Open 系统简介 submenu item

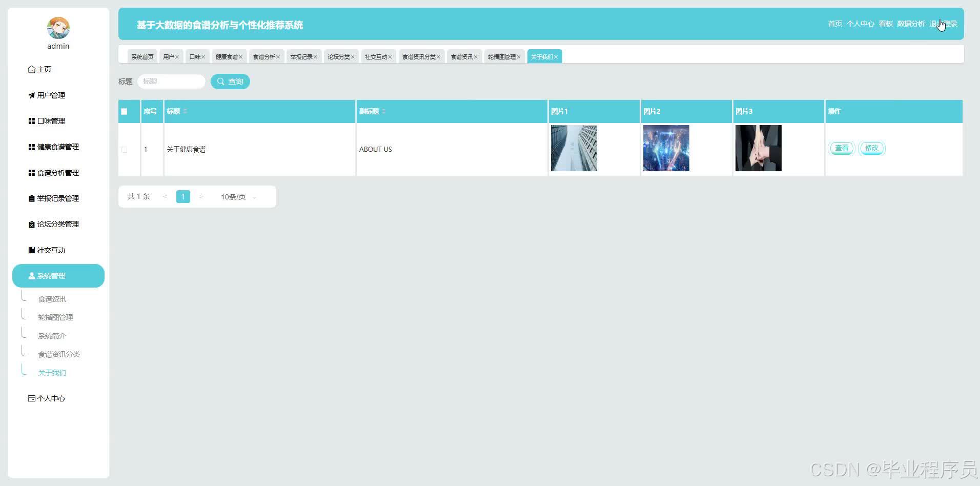(x=52, y=336)
